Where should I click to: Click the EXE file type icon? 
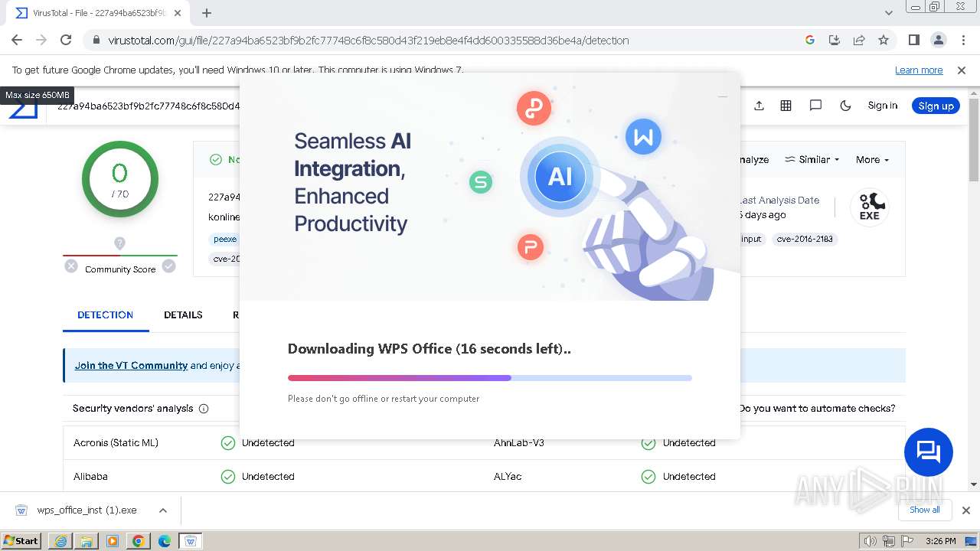[870, 207]
